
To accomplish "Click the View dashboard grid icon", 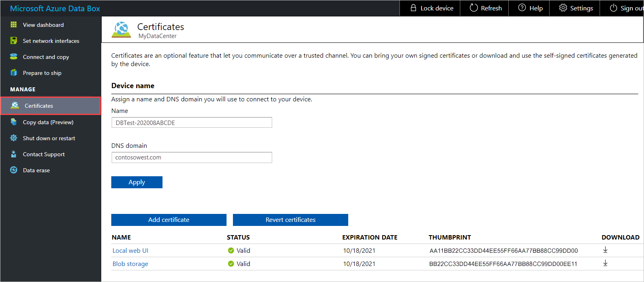I will (14, 25).
